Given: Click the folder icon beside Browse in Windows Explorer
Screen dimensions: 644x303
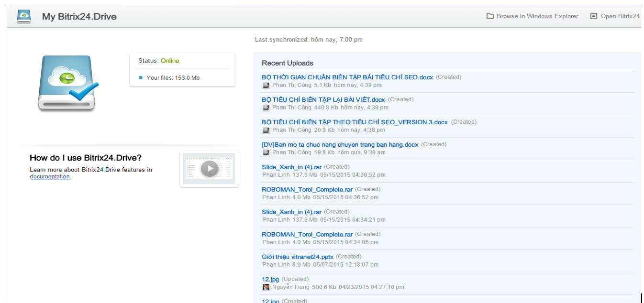Looking at the screenshot, I should 490,16.
